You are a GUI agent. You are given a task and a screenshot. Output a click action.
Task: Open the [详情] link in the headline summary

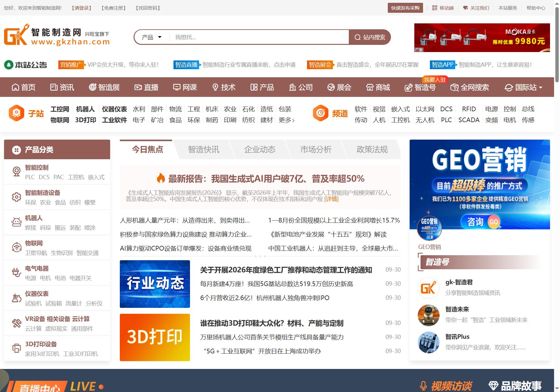(x=331, y=199)
